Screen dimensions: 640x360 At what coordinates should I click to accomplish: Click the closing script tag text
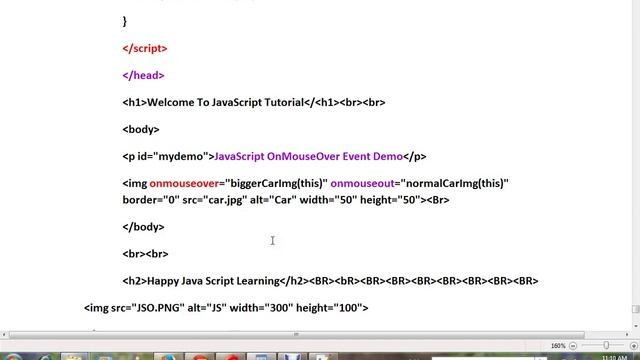click(145, 48)
